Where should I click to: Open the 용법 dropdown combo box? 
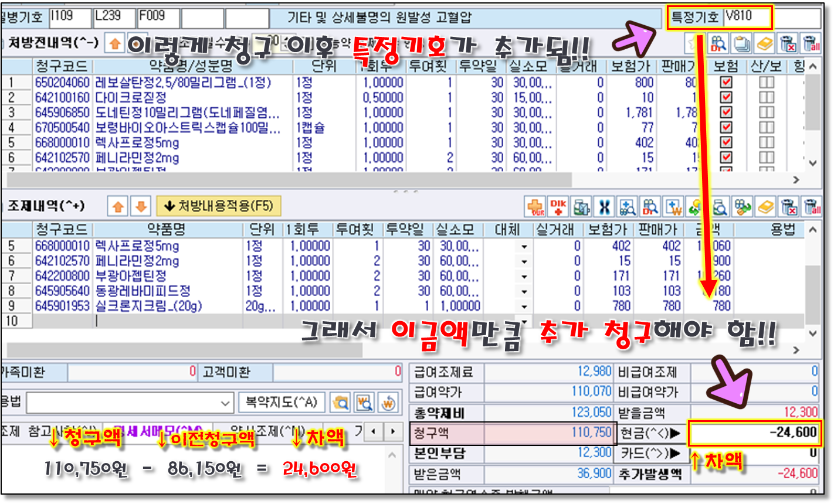pyautogui.click(x=226, y=403)
